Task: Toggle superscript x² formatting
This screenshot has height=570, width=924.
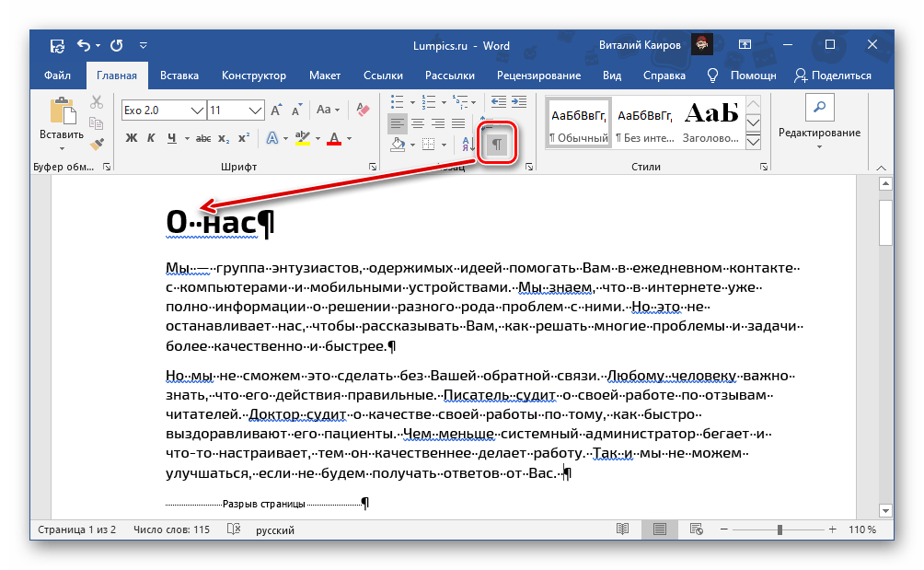Action: (x=243, y=138)
